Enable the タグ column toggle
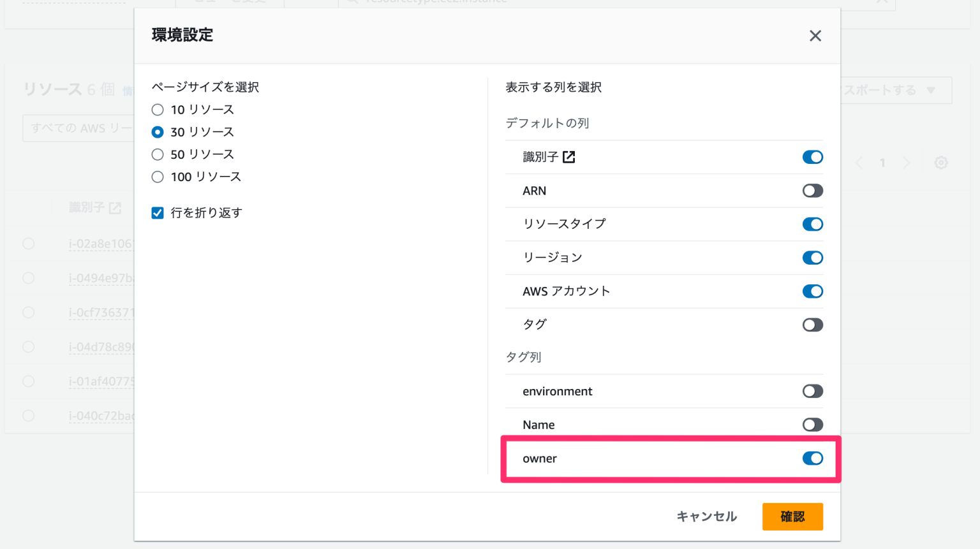This screenshot has width=980, height=549. click(x=812, y=325)
